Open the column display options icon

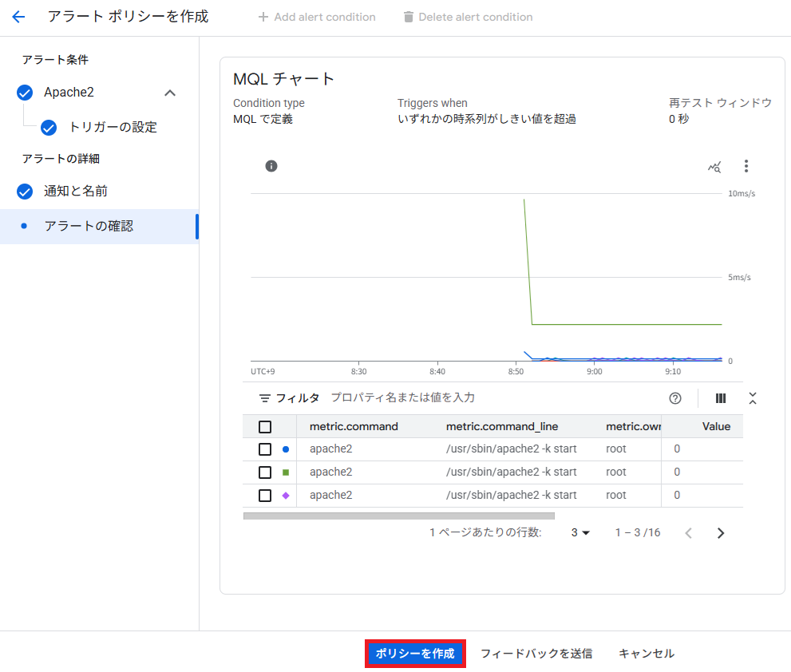[x=721, y=398]
